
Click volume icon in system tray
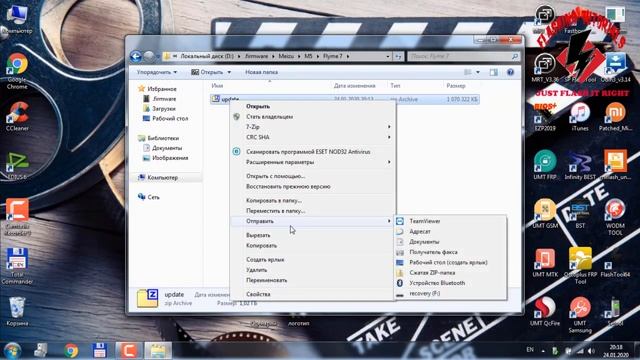point(591,351)
